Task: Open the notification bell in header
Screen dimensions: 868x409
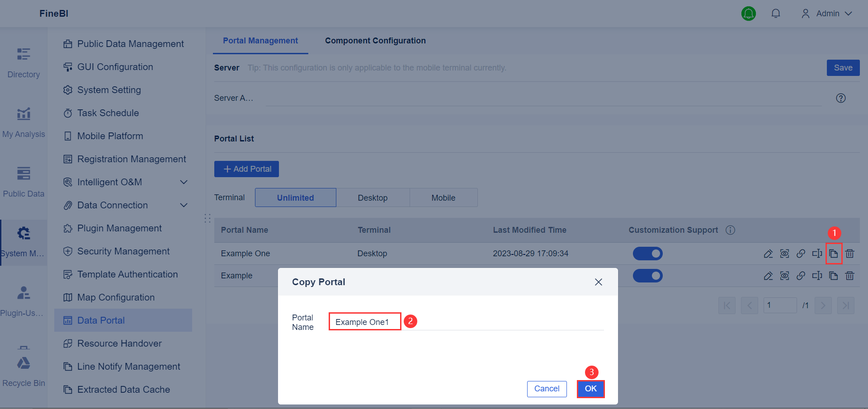Action: [776, 14]
